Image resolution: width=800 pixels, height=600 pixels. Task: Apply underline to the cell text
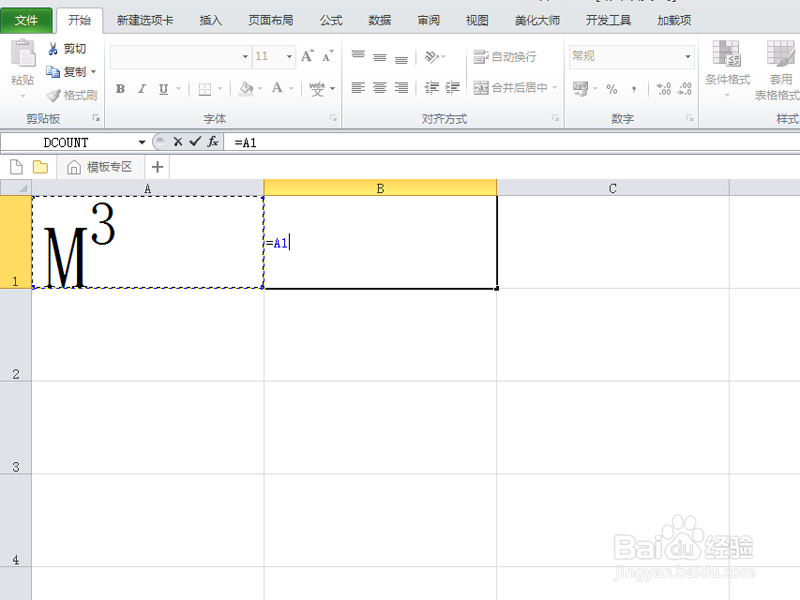click(x=162, y=88)
